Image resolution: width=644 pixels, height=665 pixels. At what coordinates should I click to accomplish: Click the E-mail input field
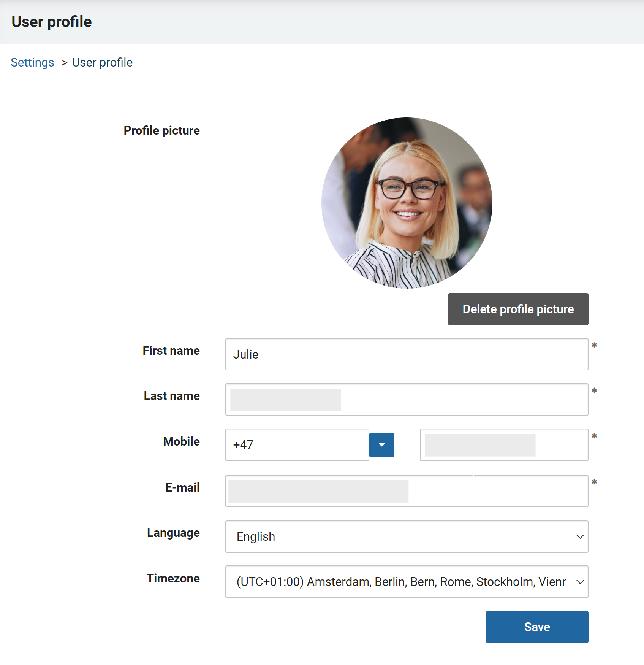tap(407, 491)
